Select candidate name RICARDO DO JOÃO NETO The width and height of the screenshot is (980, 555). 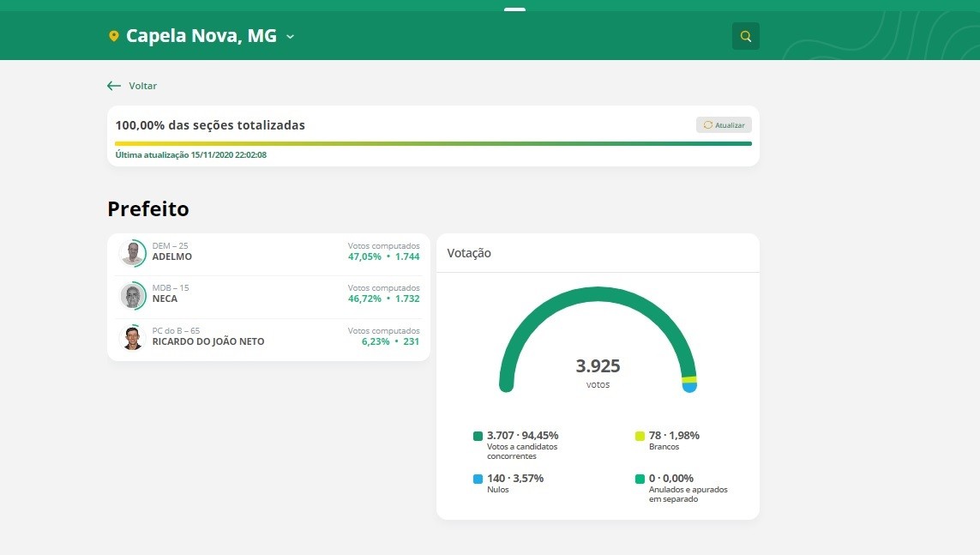point(208,342)
